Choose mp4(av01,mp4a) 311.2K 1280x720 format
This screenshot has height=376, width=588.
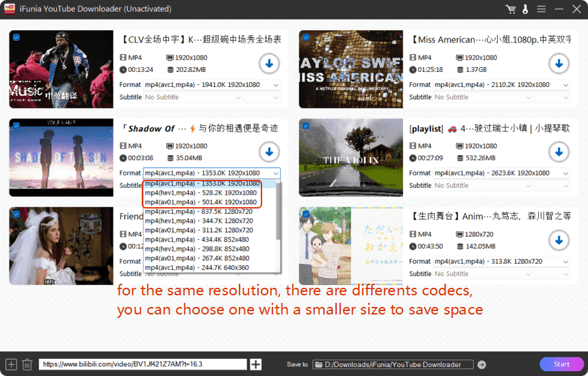click(x=201, y=230)
